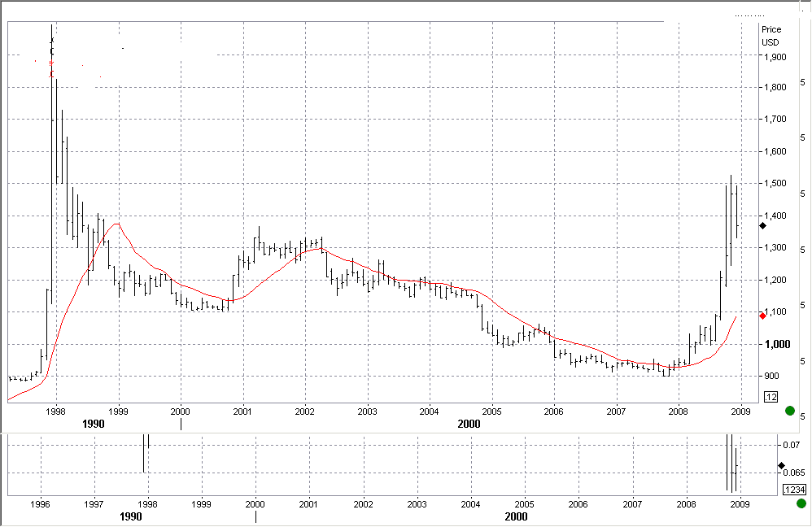Click year 2003 on main chart time axis

pos(367,412)
